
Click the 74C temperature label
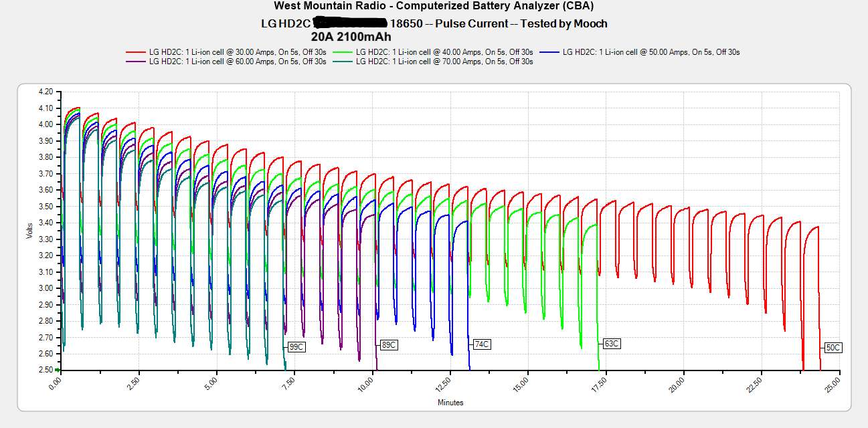481,344
